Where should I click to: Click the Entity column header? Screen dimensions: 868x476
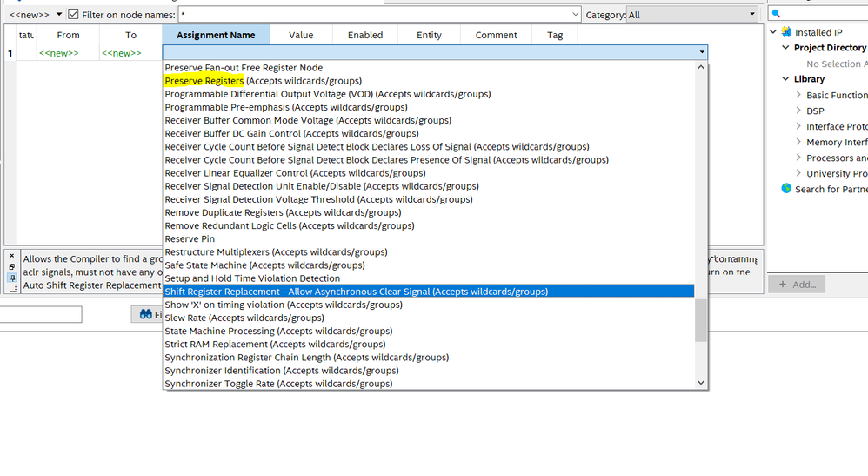point(429,35)
